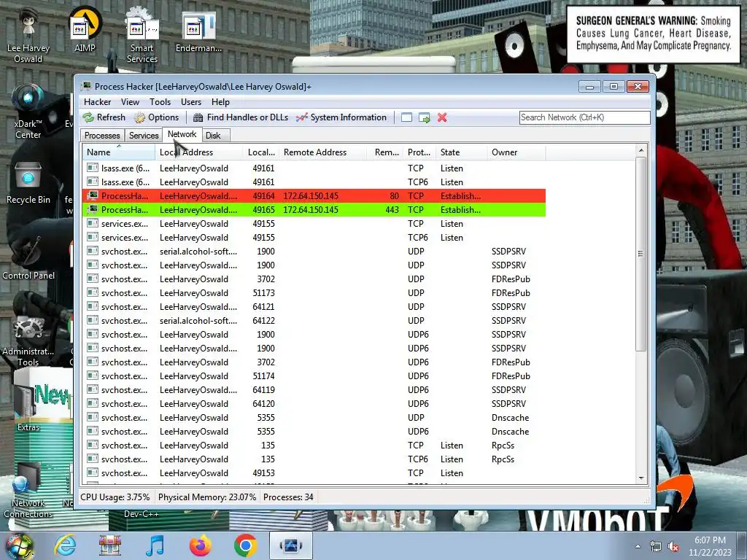Open xDark Center desktop icon
The width and height of the screenshot is (747, 560).
click(28, 112)
